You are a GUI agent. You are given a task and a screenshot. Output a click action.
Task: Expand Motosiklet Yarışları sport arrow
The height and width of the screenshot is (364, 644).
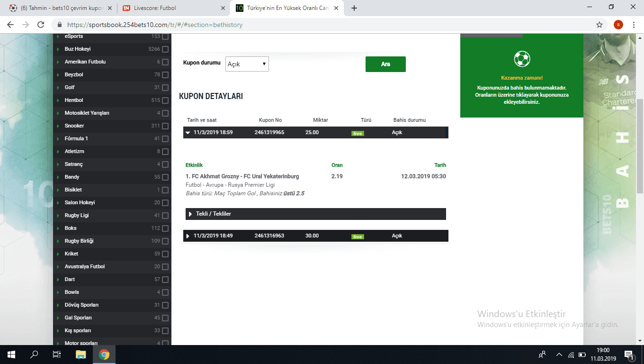(x=58, y=113)
